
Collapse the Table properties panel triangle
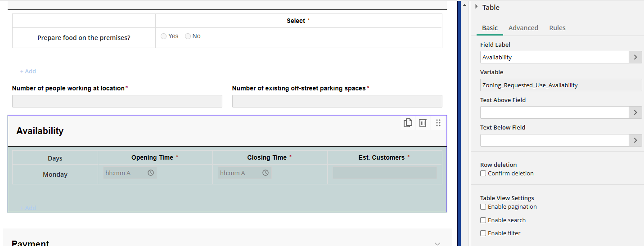tap(476, 7)
